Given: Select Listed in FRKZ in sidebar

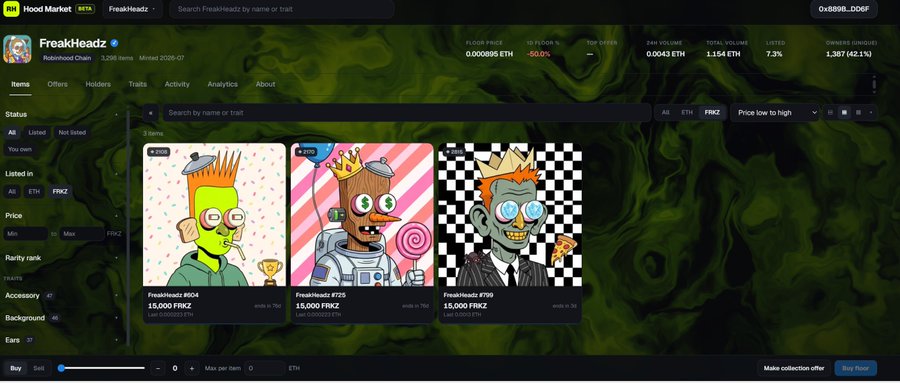Looking at the screenshot, I should pyautogui.click(x=60, y=192).
